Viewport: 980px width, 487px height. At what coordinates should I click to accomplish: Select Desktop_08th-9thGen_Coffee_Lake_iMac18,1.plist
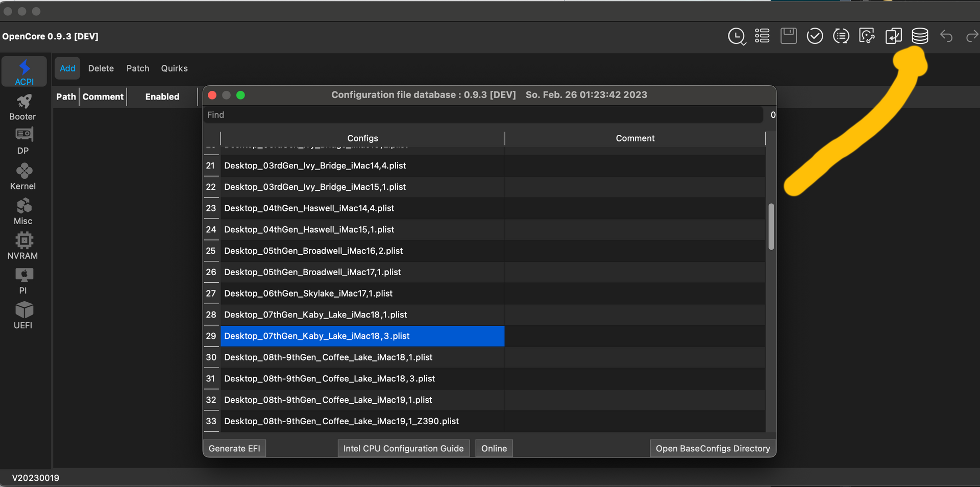click(x=362, y=357)
